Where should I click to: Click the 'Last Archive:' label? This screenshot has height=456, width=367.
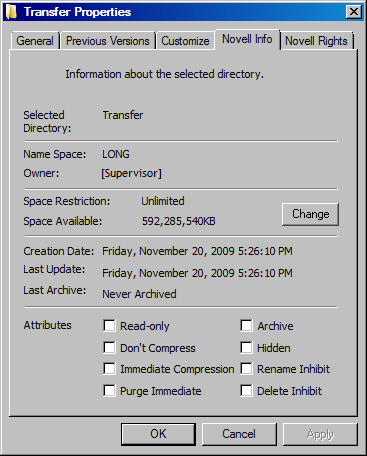pos(55,290)
